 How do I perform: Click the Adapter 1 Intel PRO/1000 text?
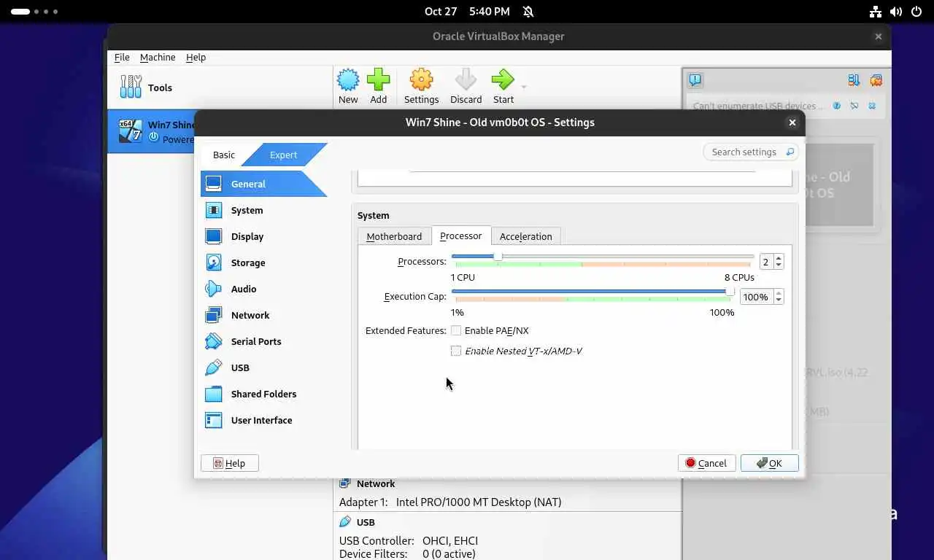click(x=450, y=502)
